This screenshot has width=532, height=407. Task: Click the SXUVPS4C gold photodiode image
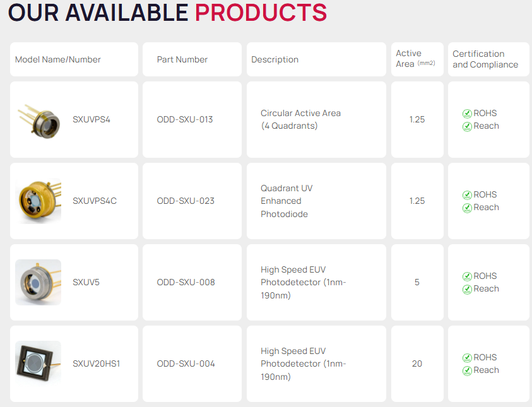(x=38, y=201)
